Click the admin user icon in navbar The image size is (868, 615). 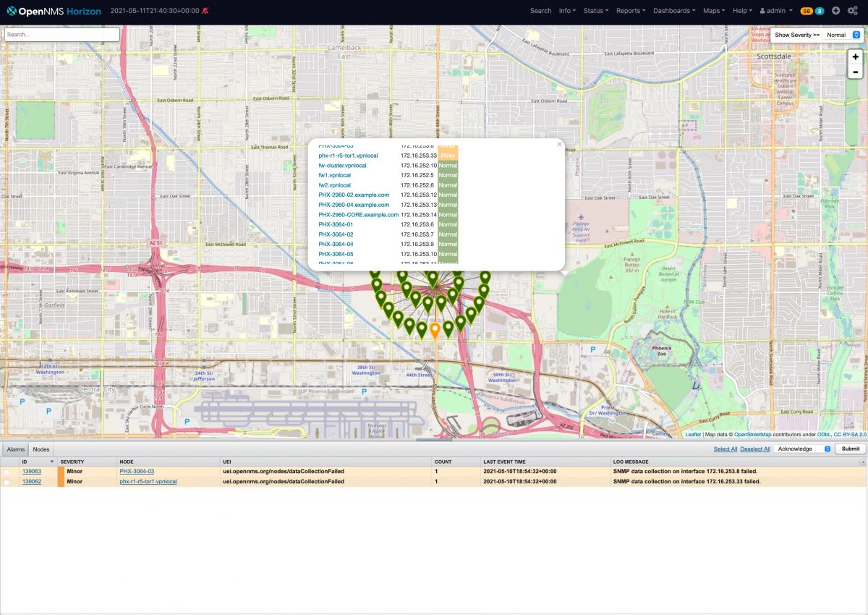763,11
